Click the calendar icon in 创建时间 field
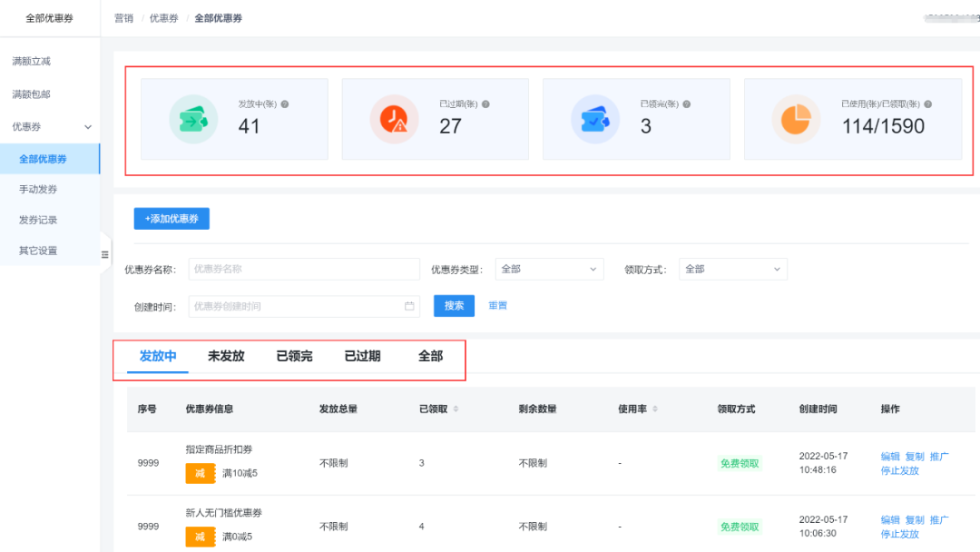 point(409,306)
